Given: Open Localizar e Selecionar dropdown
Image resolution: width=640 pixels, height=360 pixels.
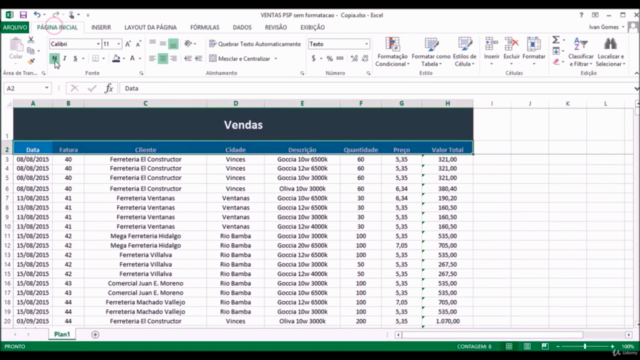Looking at the screenshot, I should coord(610,51).
